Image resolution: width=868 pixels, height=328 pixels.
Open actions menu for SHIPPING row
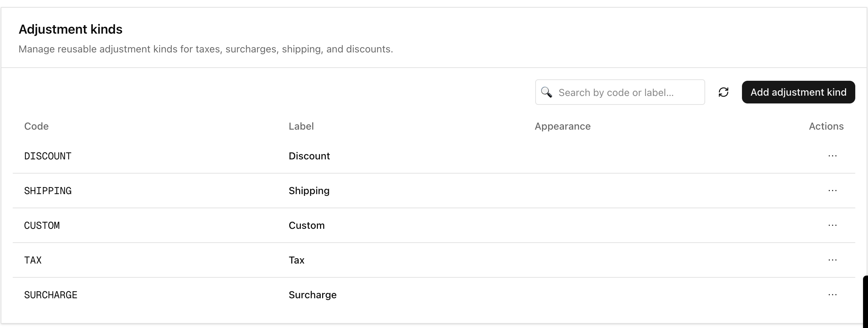832,191
